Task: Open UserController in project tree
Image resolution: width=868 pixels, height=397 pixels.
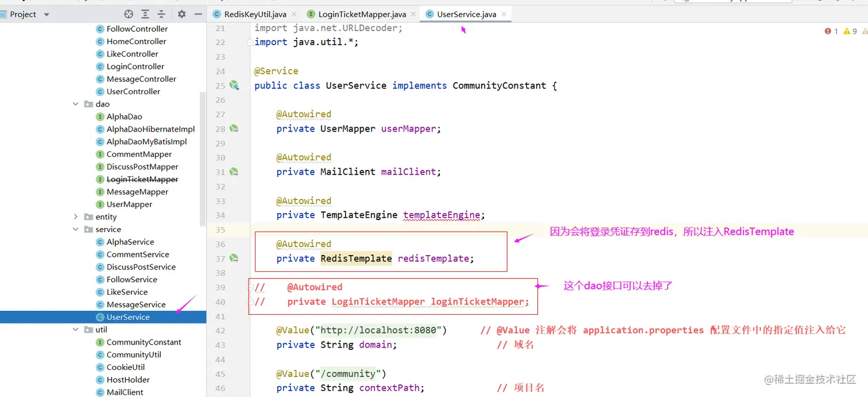Action: click(133, 91)
